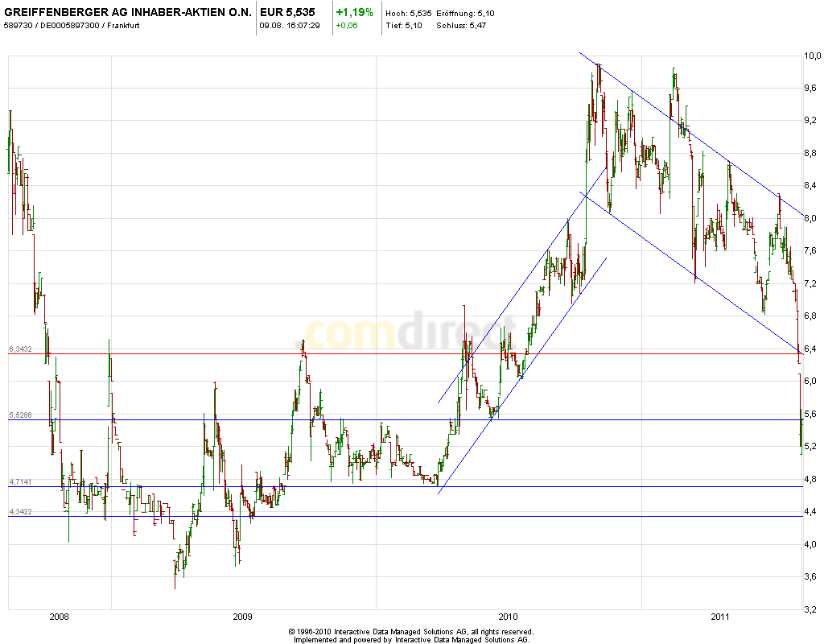Click the 2008 year label on axis
This screenshot has height=644, width=824.
point(59,617)
